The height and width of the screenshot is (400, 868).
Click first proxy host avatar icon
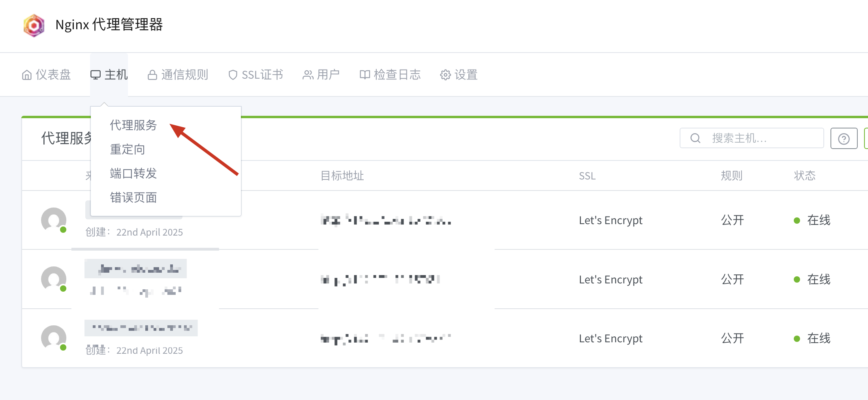[x=54, y=220]
